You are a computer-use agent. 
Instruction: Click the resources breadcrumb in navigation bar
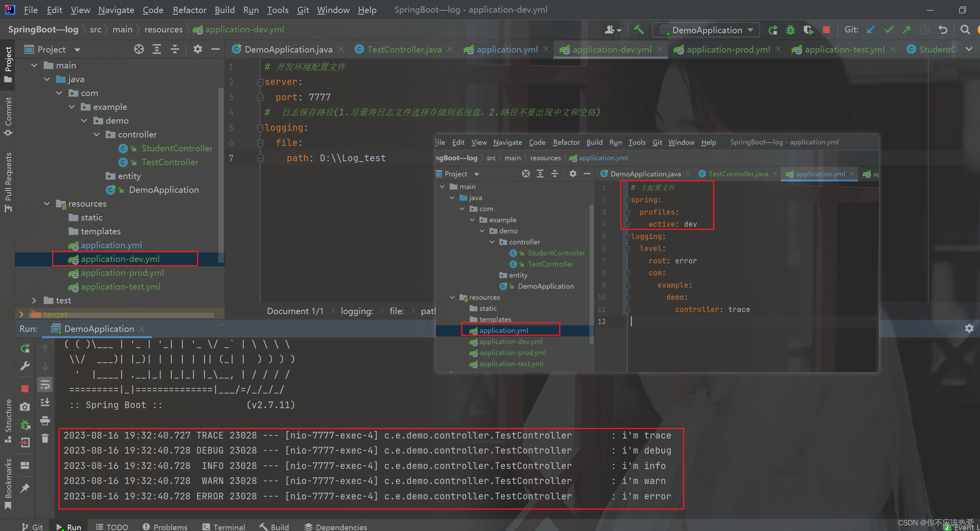(x=163, y=30)
